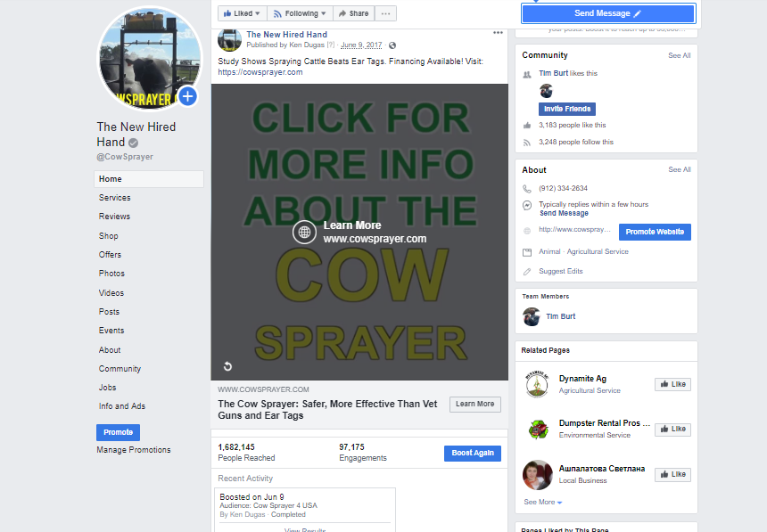The height and width of the screenshot is (532, 767).
Task: Click the public globe icon beside post date
Action: pyautogui.click(x=392, y=45)
